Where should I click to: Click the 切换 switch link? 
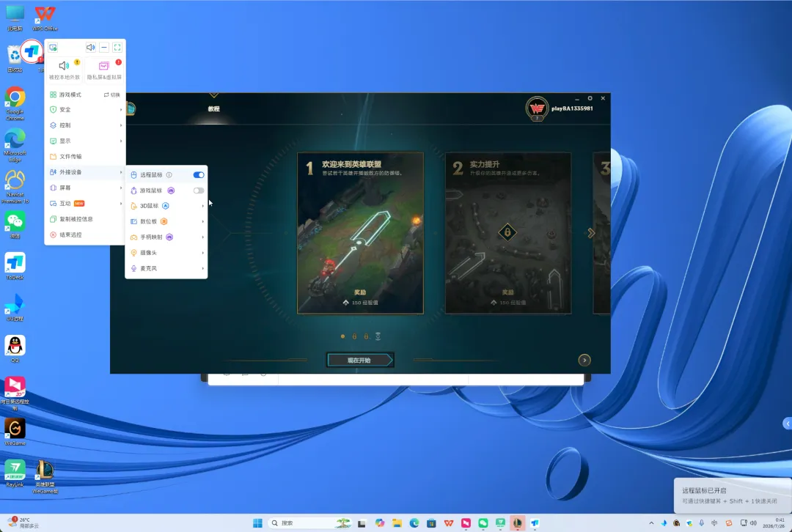tap(112, 95)
